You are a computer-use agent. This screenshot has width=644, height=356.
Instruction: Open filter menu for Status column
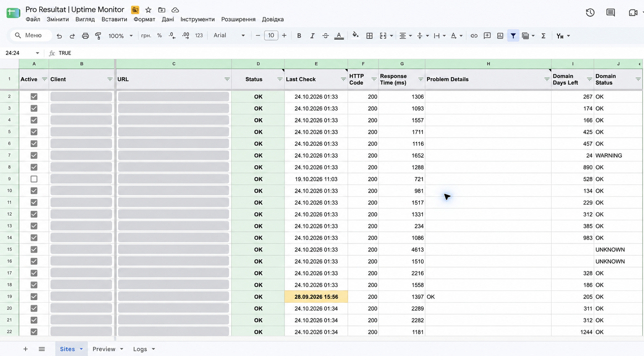[280, 79]
